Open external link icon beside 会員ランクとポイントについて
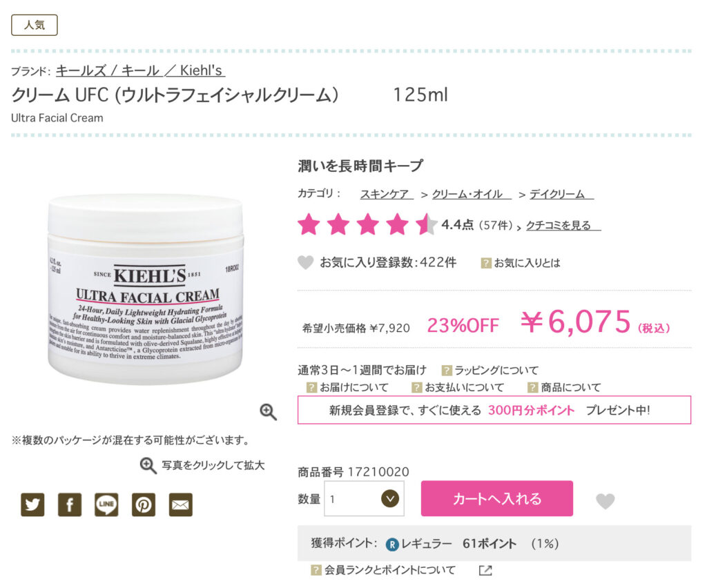The width and height of the screenshot is (707, 588). click(485, 571)
